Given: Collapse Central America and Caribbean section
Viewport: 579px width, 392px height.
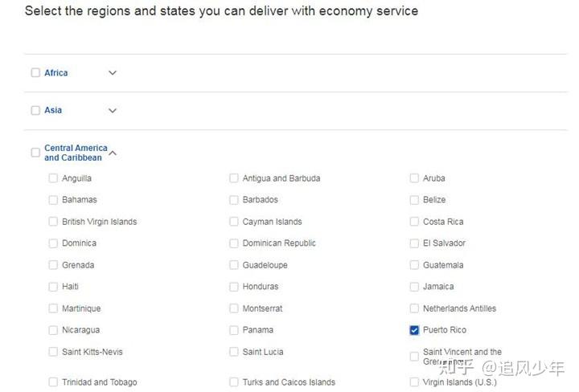Looking at the screenshot, I should pyautogui.click(x=113, y=153).
